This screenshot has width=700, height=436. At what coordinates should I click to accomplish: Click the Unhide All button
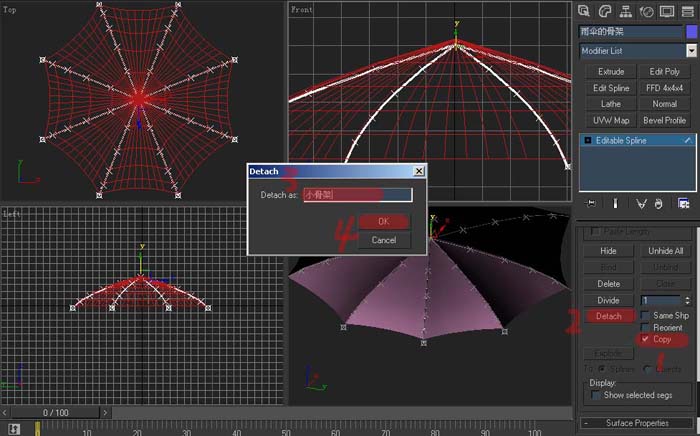click(666, 251)
